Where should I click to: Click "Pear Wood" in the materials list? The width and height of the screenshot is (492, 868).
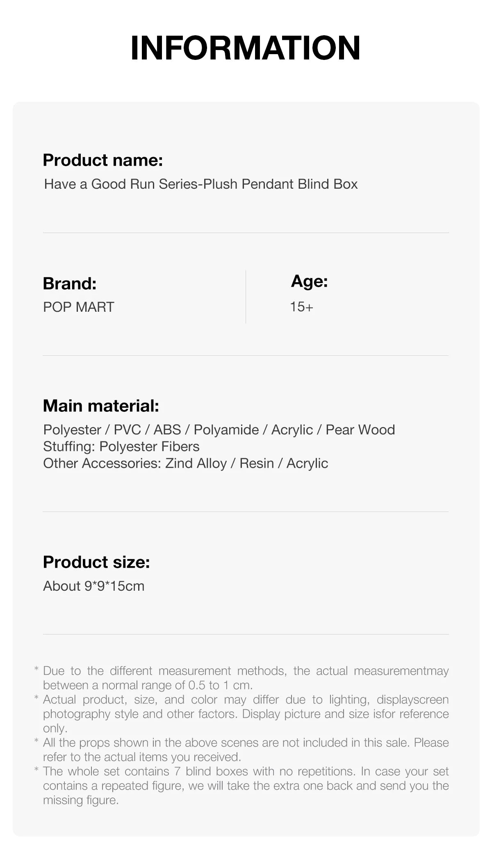pos(360,430)
